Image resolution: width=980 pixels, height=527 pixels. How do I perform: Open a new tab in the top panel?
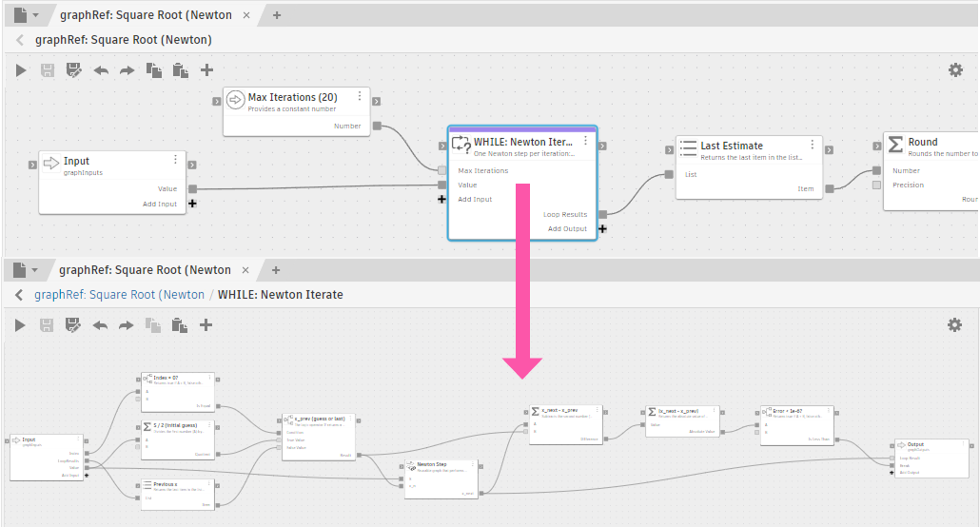(x=277, y=15)
